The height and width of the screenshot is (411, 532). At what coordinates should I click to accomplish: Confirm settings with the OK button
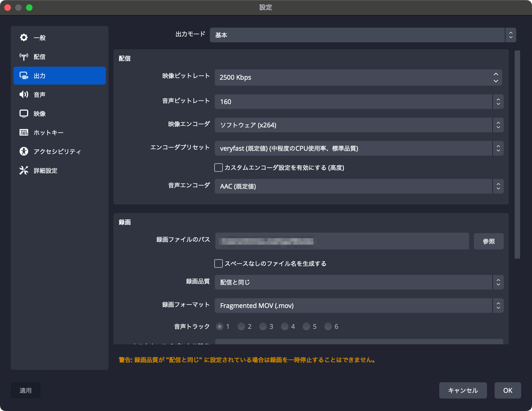tap(508, 390)
